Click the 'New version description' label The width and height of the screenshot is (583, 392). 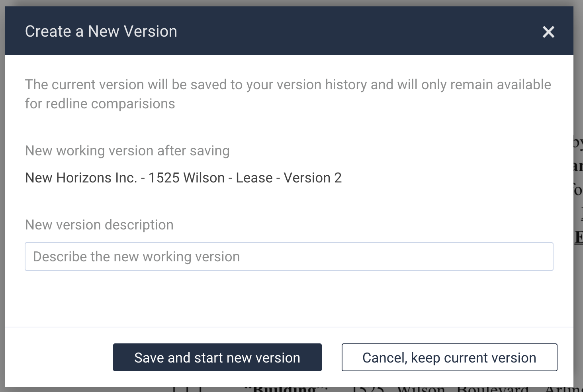click(x=99, y=225)
